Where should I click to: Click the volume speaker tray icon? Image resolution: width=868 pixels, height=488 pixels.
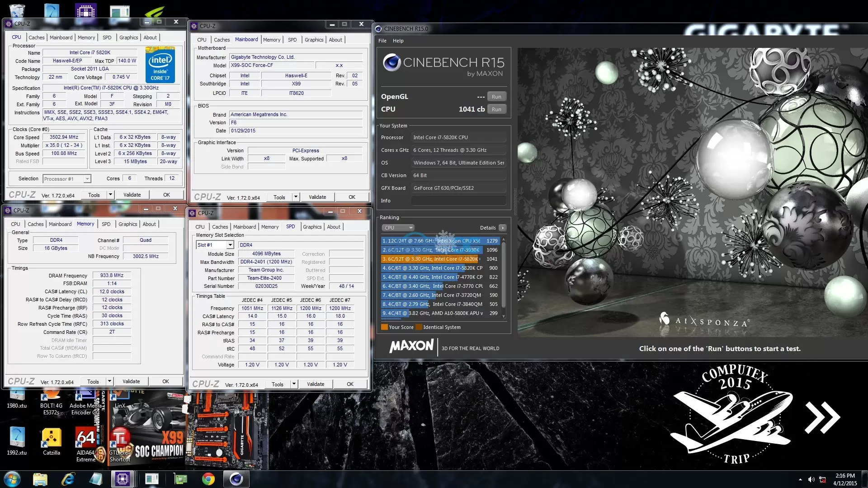click(811, 479)
